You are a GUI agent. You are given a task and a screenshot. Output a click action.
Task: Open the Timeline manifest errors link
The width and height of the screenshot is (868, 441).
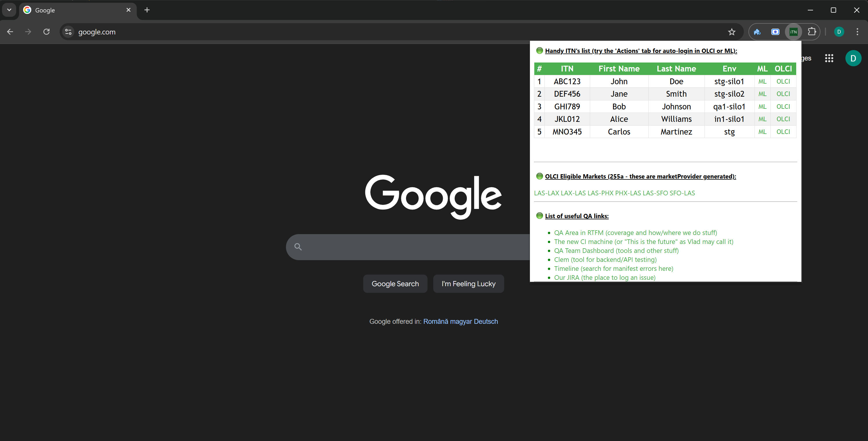pyautogui.click(x=614, y=269)
